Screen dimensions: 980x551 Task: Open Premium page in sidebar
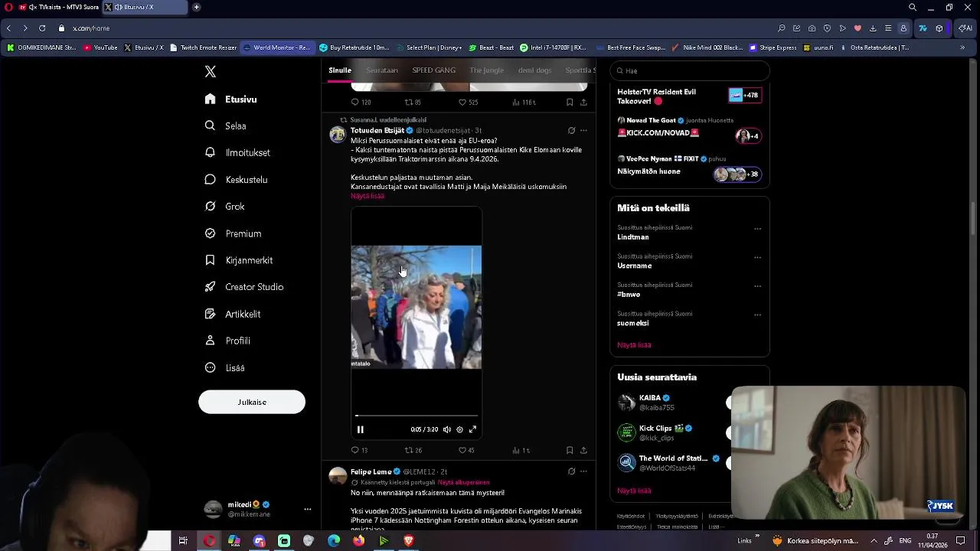click(233, 233)
